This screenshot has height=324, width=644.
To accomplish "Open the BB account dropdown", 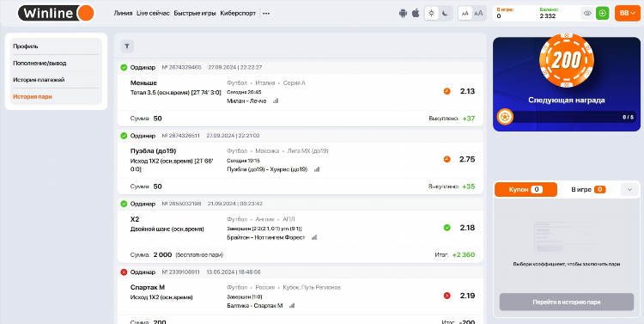I will point(628,13).
